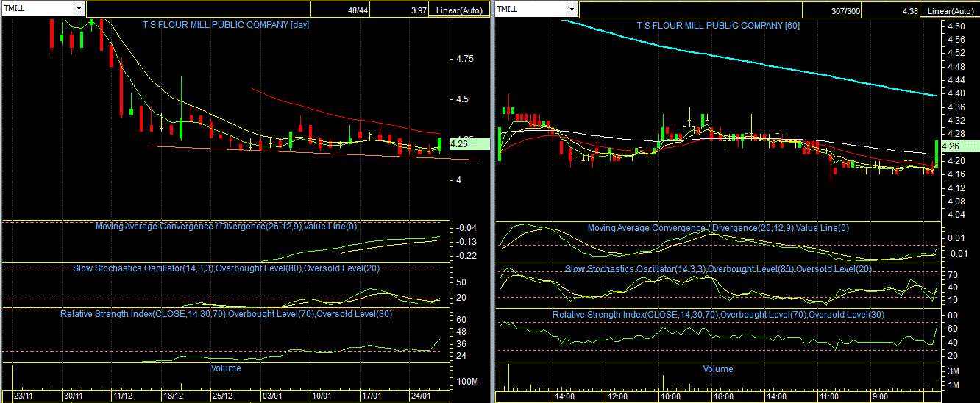Image resolution: width=980 pixels, height=403 pixels.
Task: Click the 10:00 marker on 60-minute time axis
Action: (670, 396)
